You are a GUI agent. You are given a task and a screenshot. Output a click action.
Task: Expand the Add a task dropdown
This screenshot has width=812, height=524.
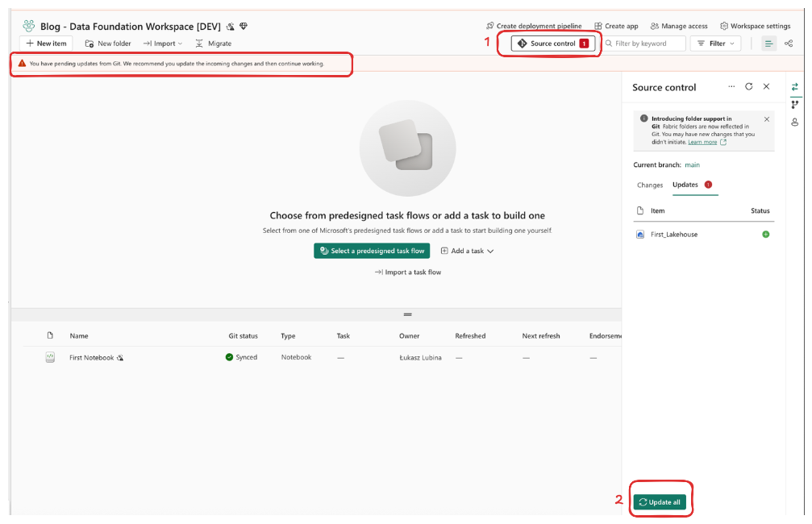pyautogui.click(x=467, y=251)
